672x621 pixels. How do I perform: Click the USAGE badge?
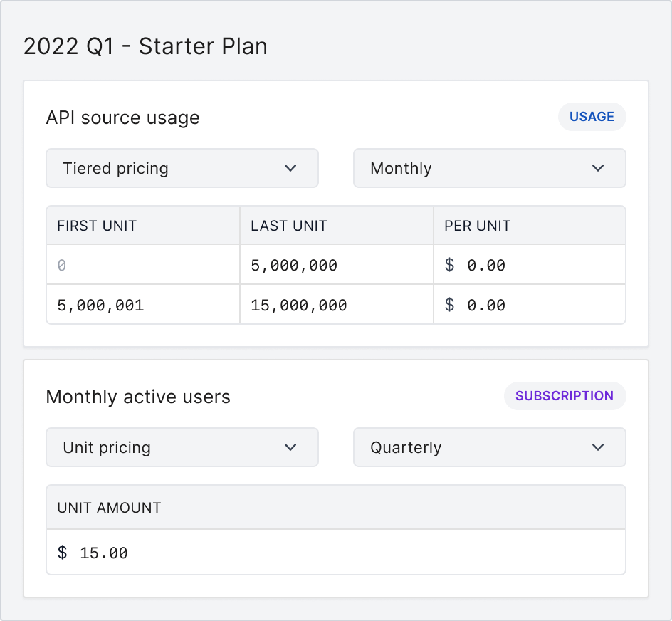coord(592,117)
